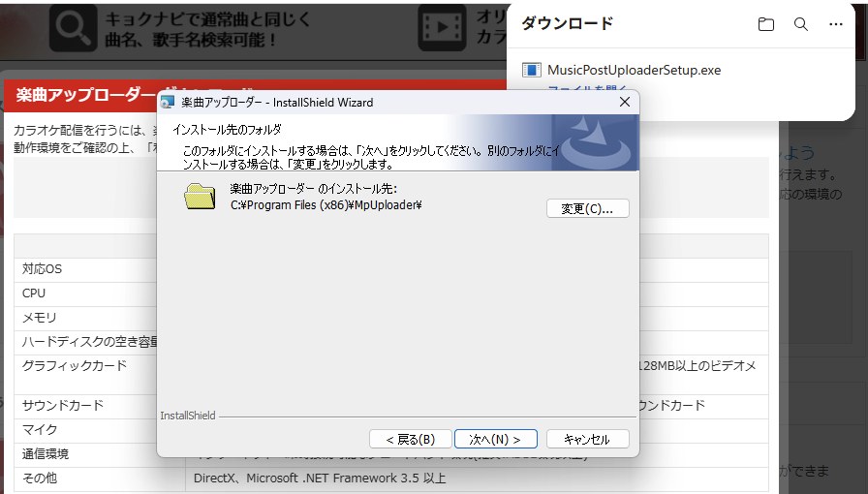Close the InstallShield Wizard window
868x494 pixels.
click(x=625, y=102)
